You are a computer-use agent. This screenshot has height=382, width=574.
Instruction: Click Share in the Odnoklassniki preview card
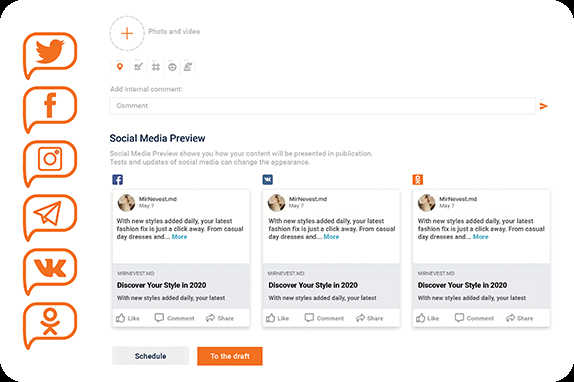click(519, 318)
